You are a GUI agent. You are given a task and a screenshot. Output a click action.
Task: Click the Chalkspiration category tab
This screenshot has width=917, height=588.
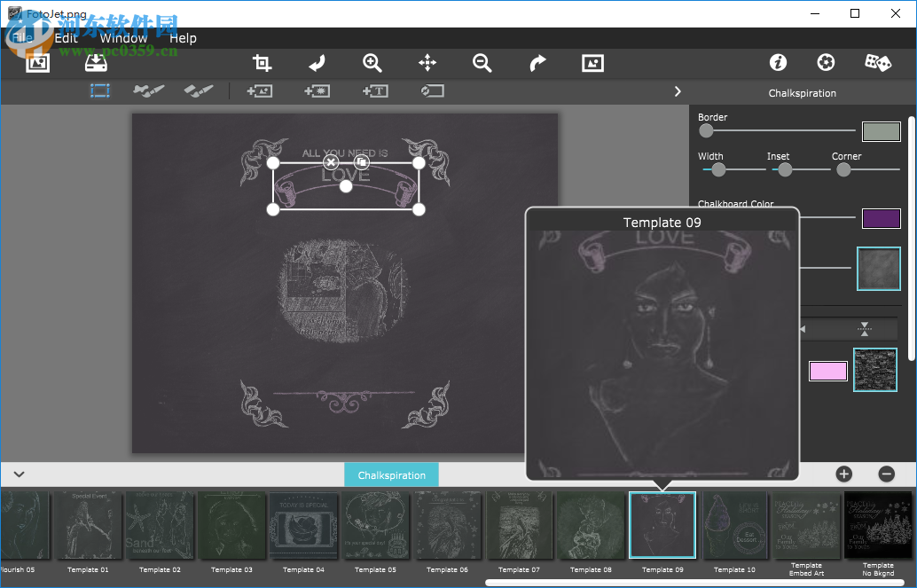[x=391, y=475]
